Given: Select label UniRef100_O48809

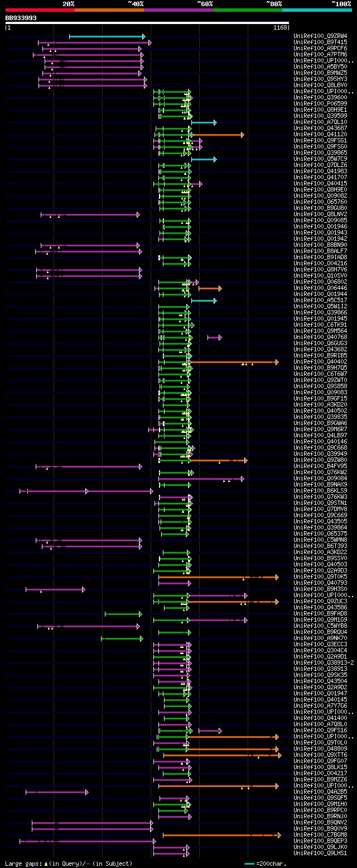Looking at the screenshot, I should [x=320, y=748].
